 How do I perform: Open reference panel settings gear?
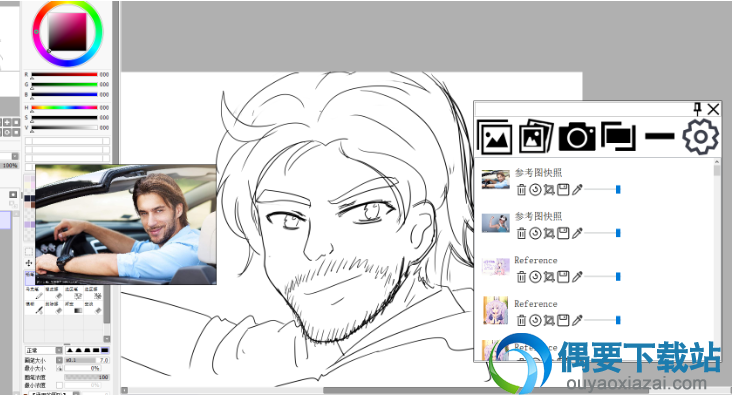[701, 136]
